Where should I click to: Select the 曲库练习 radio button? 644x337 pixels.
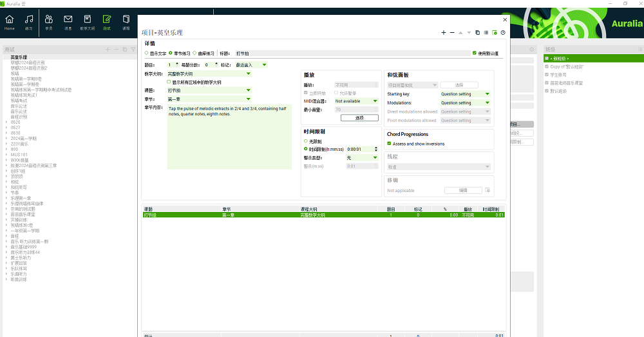[x=194, y=53]
